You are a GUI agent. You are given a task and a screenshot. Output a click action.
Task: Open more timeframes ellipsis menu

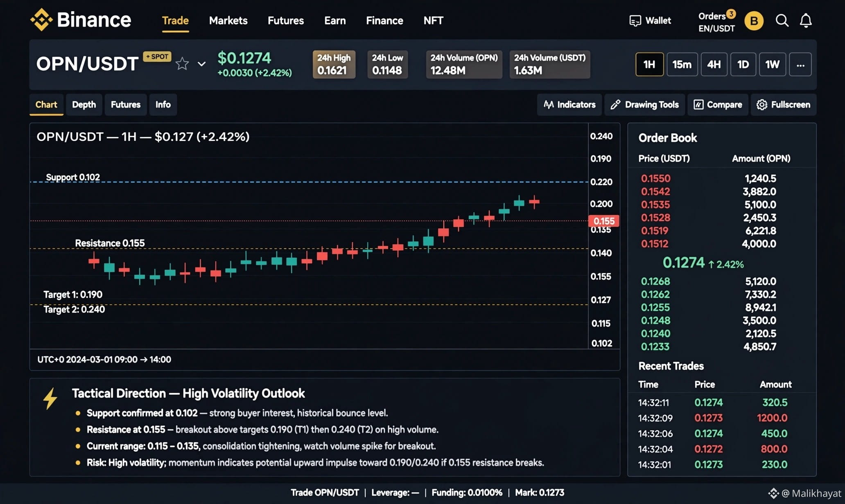coord(800,64)
